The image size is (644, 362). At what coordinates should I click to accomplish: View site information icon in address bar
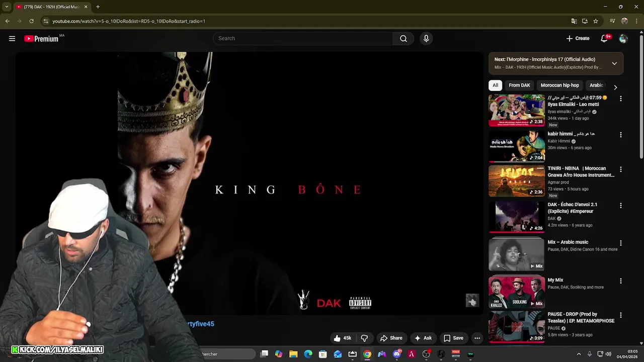46,21
